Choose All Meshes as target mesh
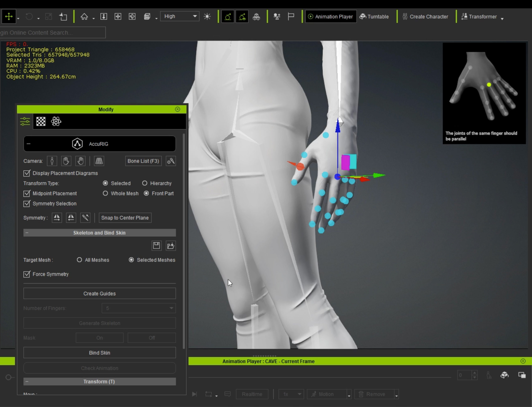Image resolution: width=532 pixels, height=407 pixels. [x=79, y=260]
